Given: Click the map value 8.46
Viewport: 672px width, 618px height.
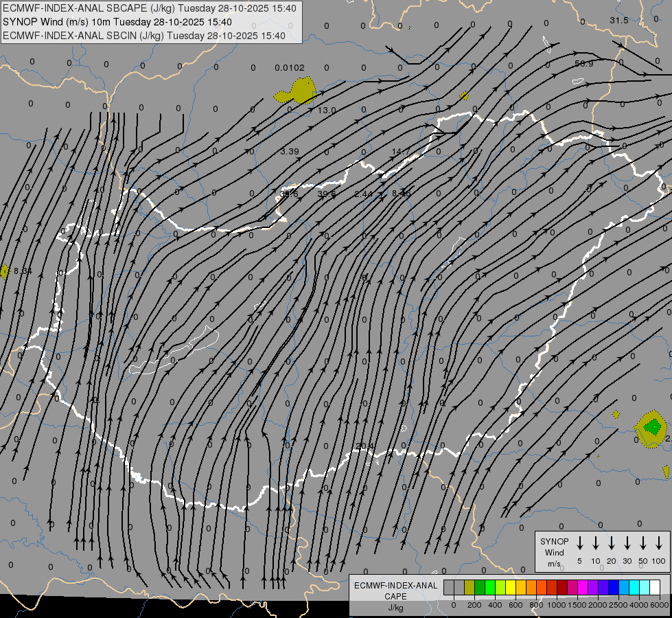Looking at the screenshot, I should coord(402,194).
